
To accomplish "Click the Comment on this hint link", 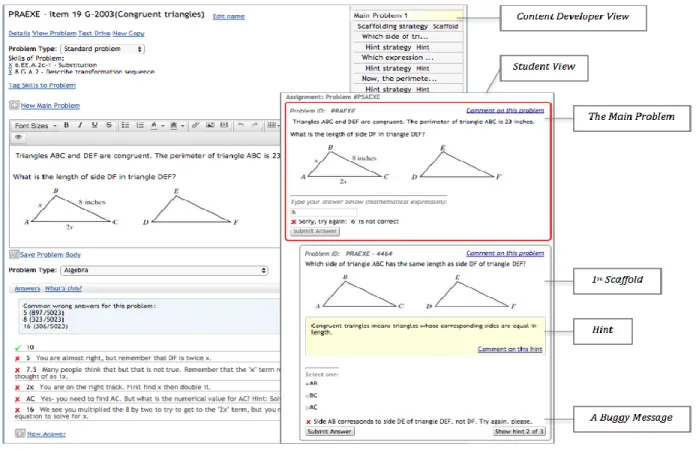I will 510,349.
